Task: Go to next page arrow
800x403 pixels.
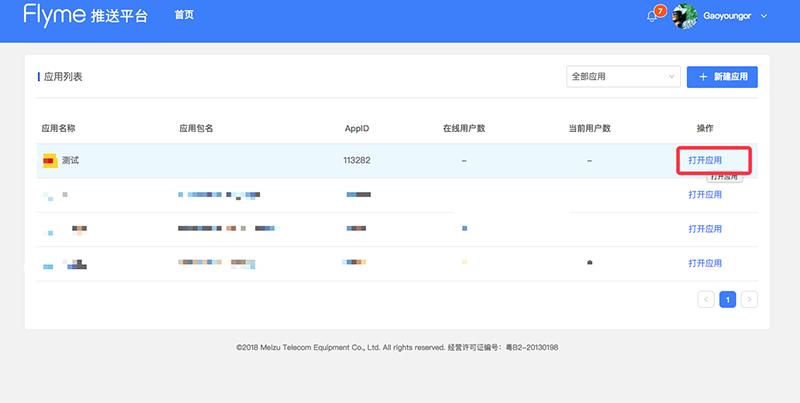Action: click(749, 299)
